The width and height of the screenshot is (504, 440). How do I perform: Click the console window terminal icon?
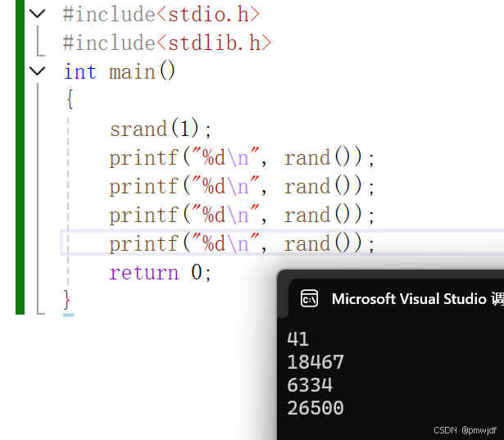click(x=309, y=298)
